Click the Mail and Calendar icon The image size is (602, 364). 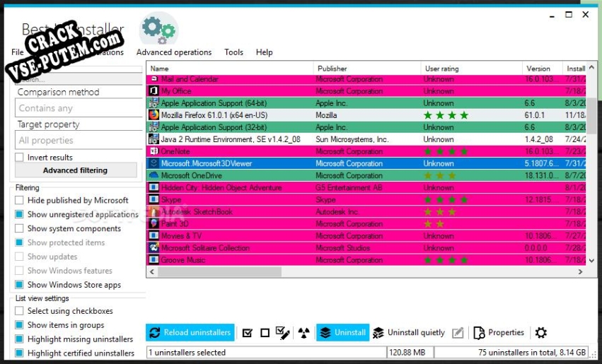(154, 79)
